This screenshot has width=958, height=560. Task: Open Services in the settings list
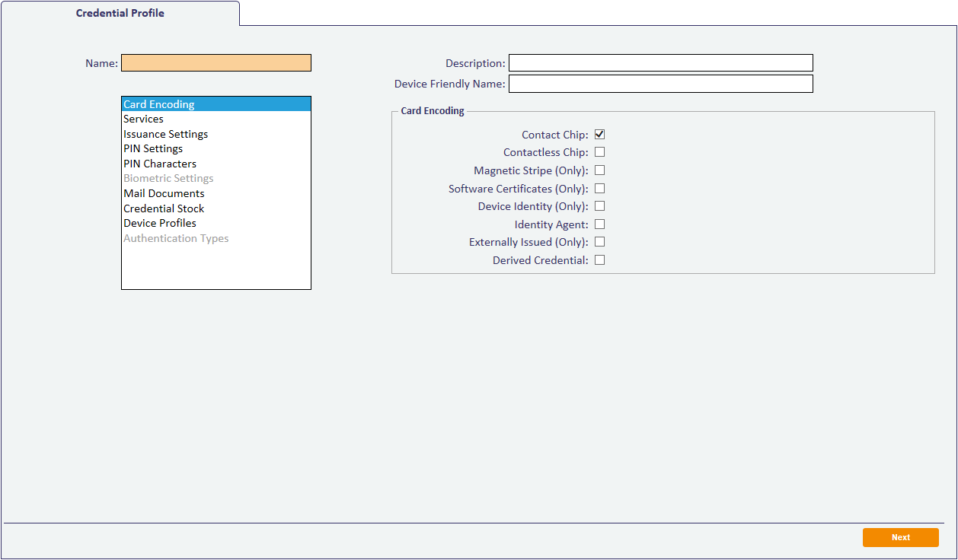(x=144, y=119)
